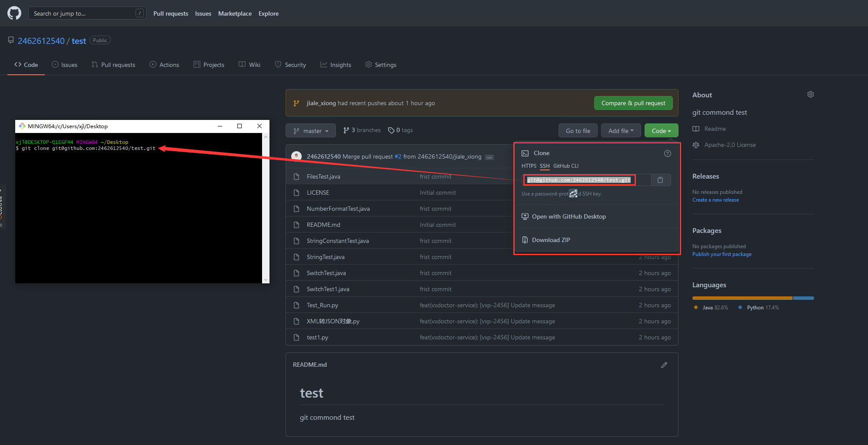Screen dimensions: 868x445
Task: Click the Clone help question mark icon
Action: pyautogui.click(x=668, y=153)
